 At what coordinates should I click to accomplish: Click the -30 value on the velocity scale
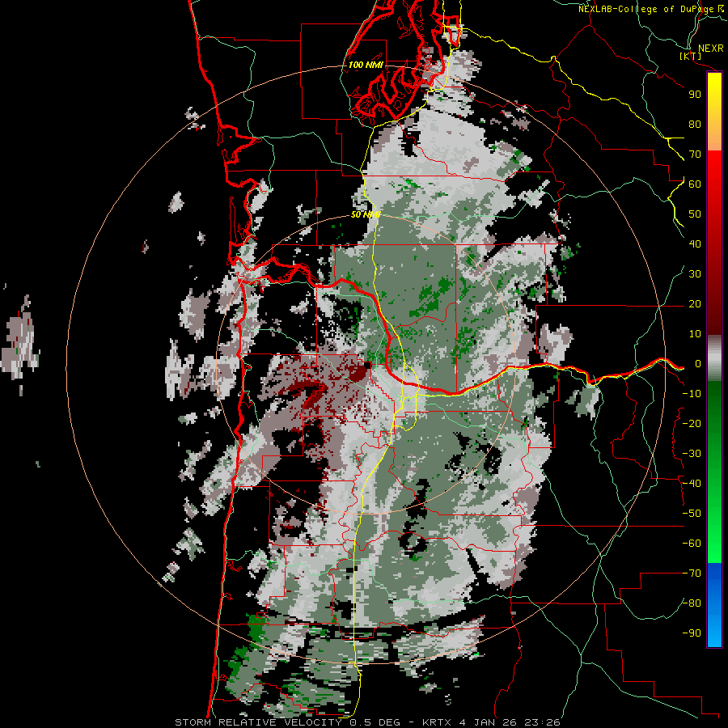(x=692, y=454)
